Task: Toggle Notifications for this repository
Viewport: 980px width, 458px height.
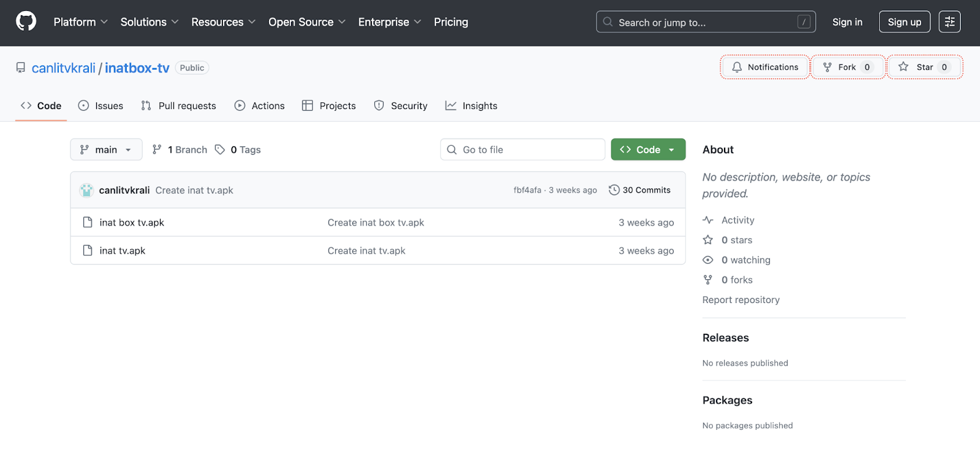Action: click(x=765, y=67)
